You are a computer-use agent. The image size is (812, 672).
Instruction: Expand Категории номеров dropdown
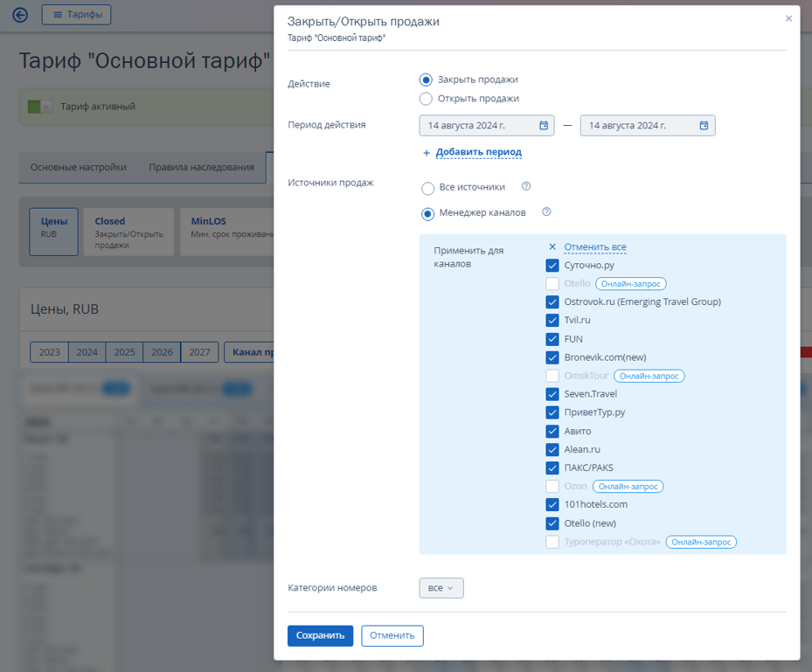pos(441,588)
